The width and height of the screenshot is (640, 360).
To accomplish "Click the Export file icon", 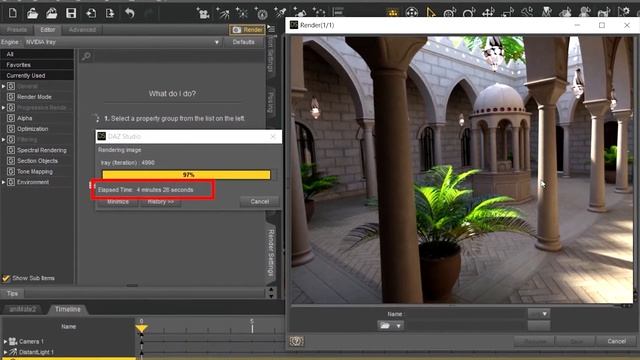I will click(x=110, y=13).
